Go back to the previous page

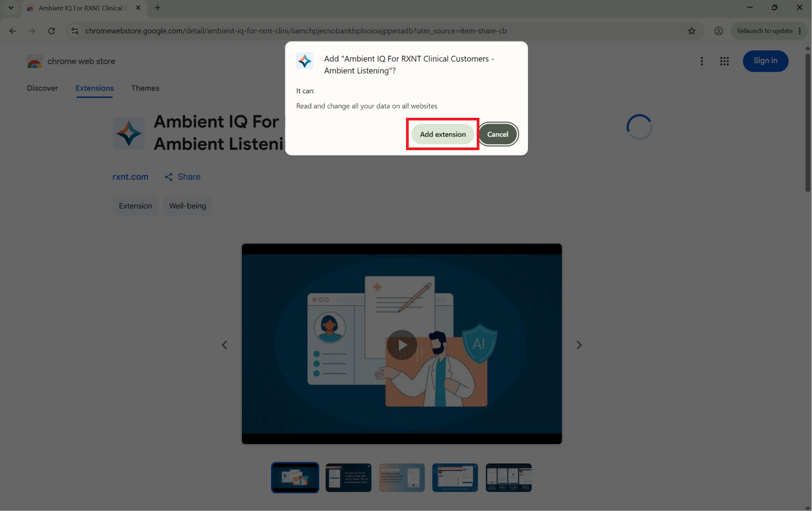tap(13, 31)
